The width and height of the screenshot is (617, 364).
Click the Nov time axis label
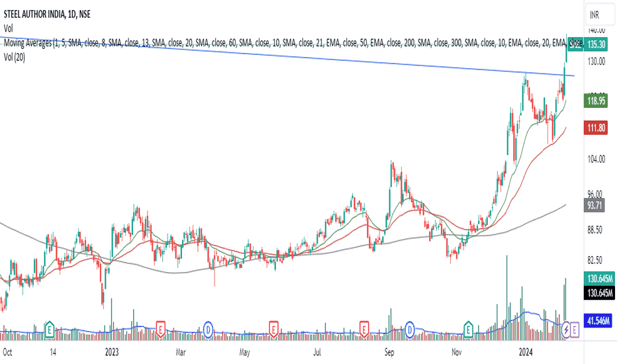click(x=456, y=352)
